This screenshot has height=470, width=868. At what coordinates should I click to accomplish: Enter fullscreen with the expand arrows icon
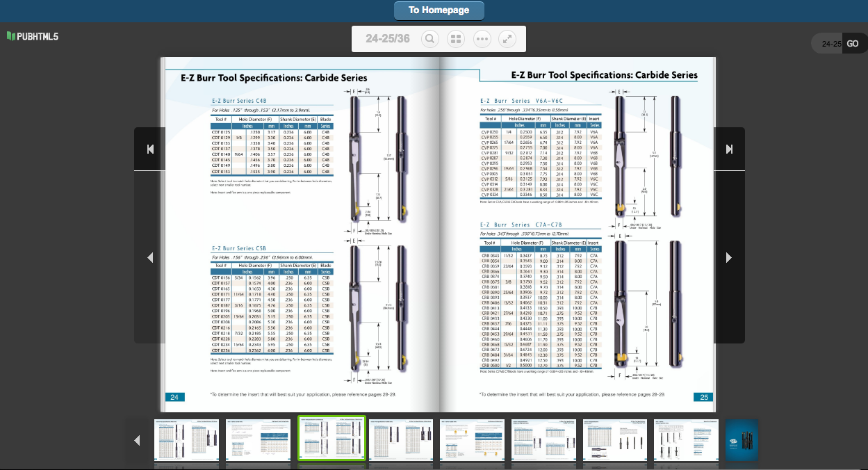507,39
